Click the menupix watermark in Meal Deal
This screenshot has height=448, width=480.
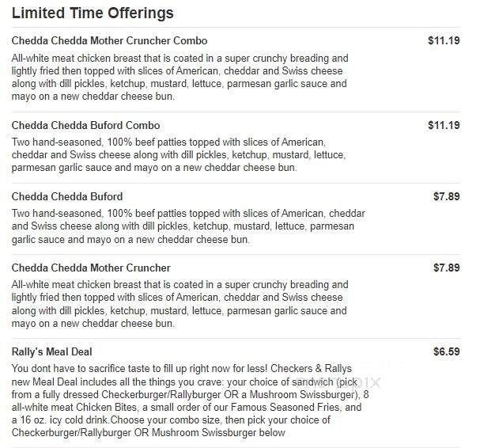tap(338, 382)
